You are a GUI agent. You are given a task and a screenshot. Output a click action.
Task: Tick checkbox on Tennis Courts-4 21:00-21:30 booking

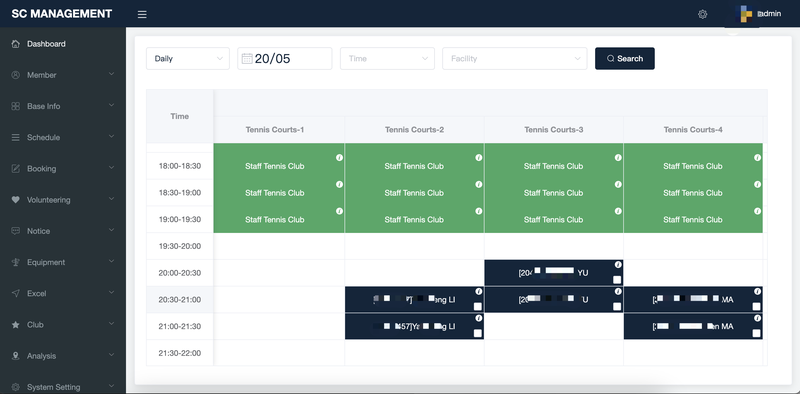point(757,333)
